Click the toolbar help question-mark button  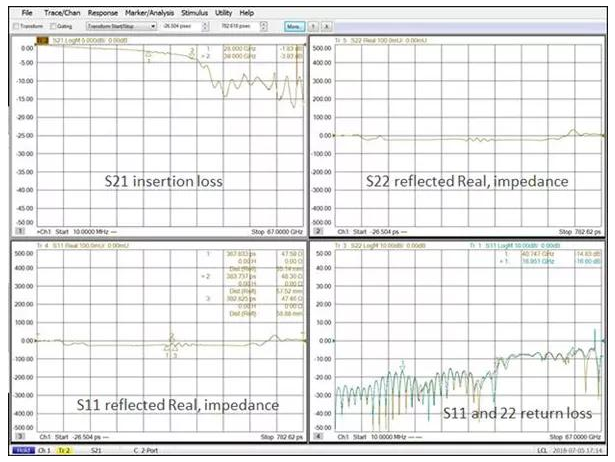pos(313,27)
